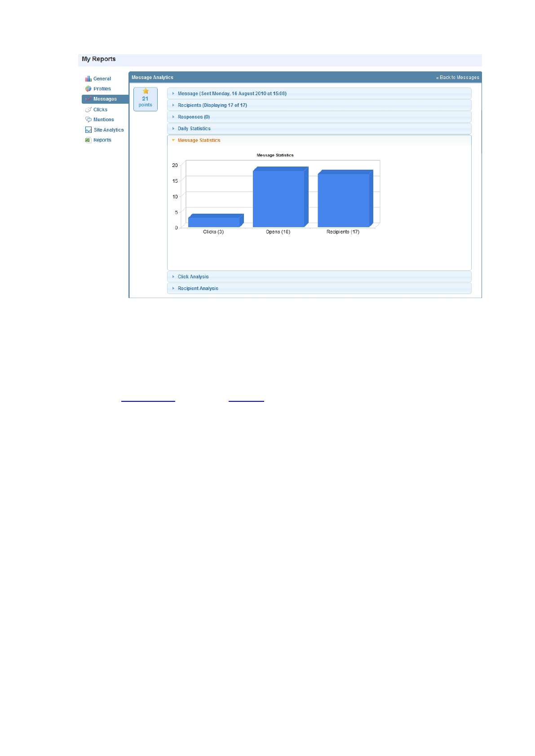Screen dimensions: 535x756
Task: Click the Opens (18) chart bar
Action: click(280, 197)
